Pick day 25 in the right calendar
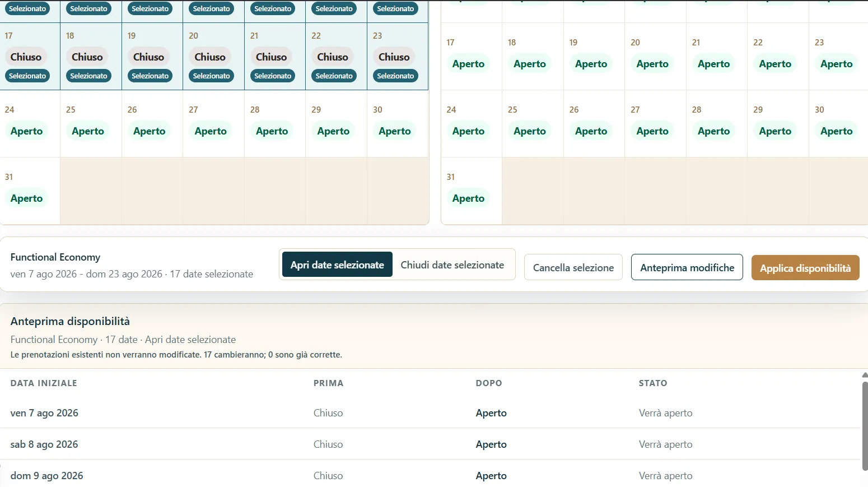868x487 pixels. (533, 124)
